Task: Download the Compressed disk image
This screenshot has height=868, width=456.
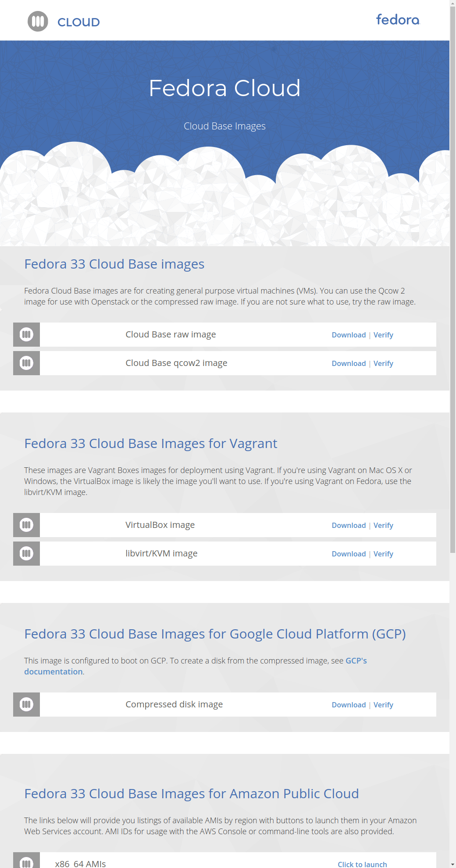Action: point(349,705)
